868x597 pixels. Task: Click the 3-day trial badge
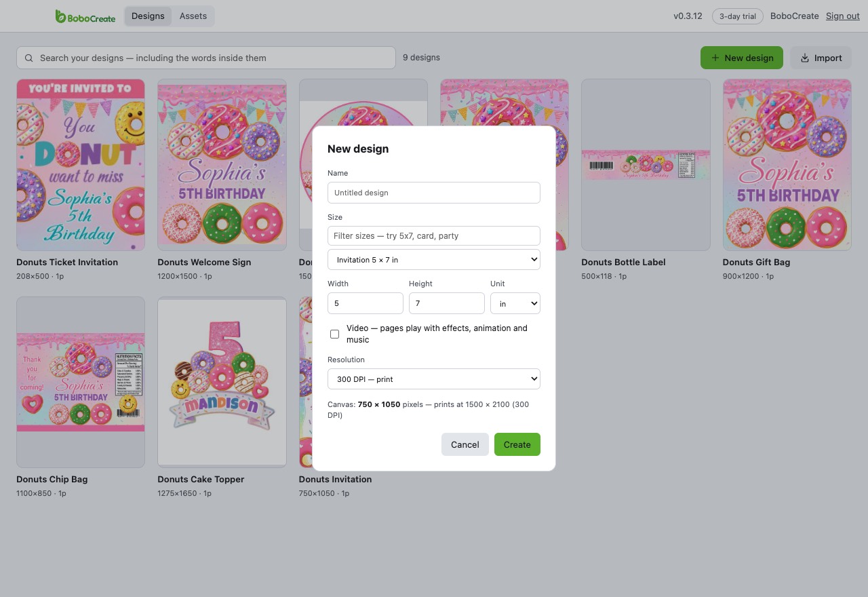coord(738,16)
